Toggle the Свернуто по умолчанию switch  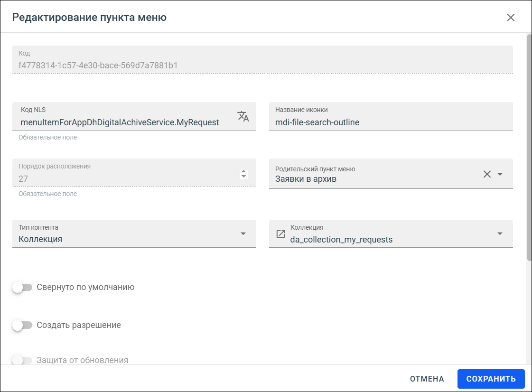[22, 288]
